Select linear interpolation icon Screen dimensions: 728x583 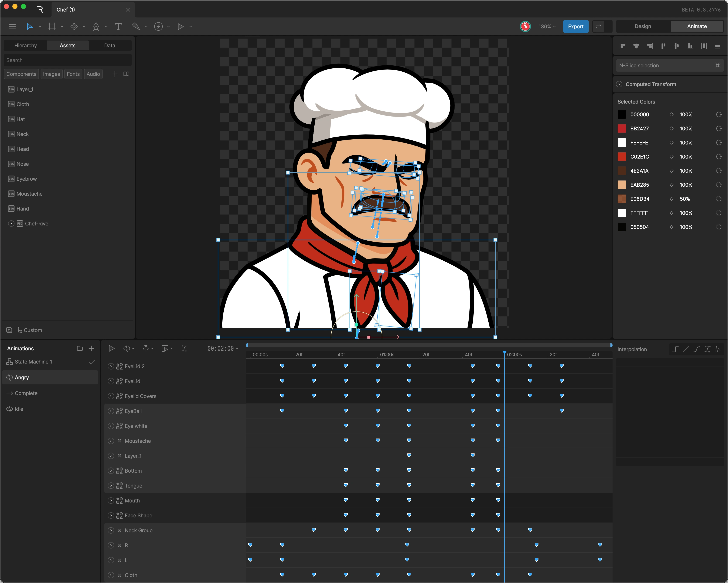point(686,349)
